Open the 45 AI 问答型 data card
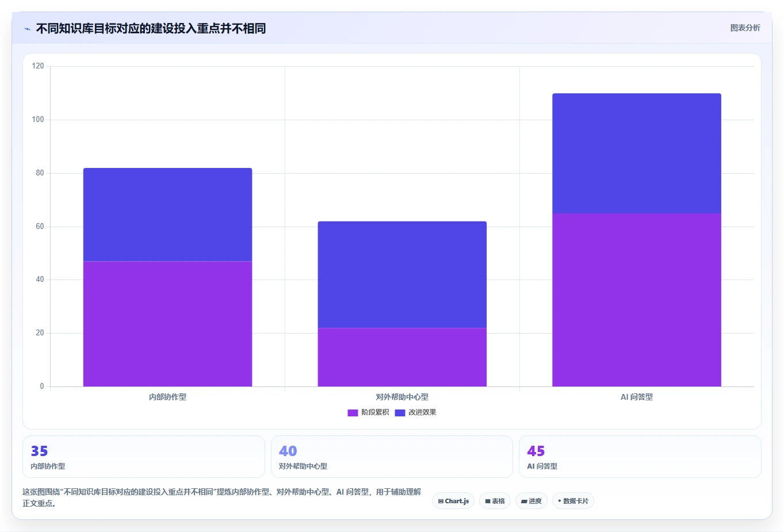The image size is (784, 532). click(640, 457)
